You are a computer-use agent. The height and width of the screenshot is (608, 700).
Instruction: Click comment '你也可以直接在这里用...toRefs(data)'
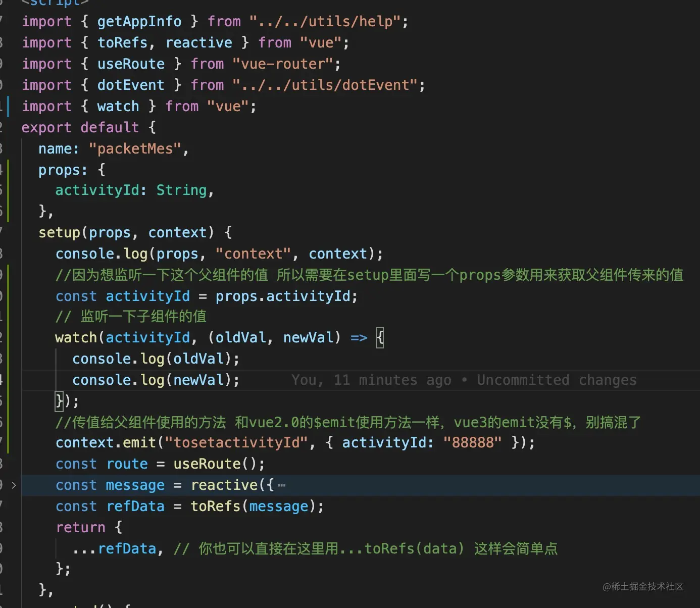click(x=366, y=548)
